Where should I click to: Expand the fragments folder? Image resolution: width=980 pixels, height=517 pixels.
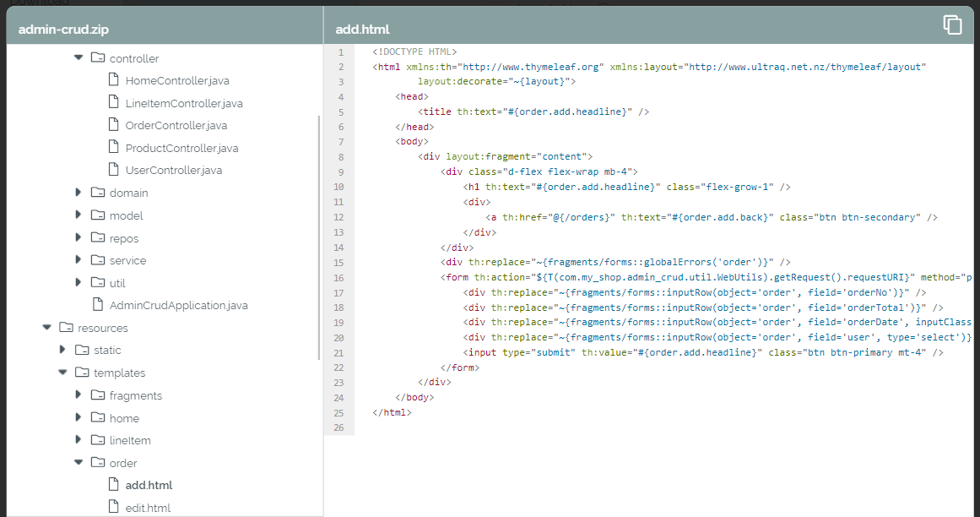(x=79, y=395)
